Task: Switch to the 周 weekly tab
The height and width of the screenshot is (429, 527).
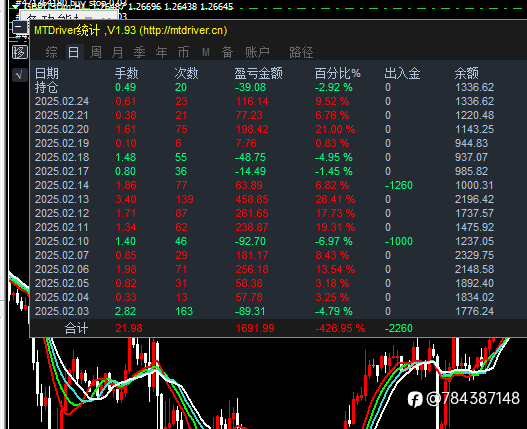Action: point(96,52)
